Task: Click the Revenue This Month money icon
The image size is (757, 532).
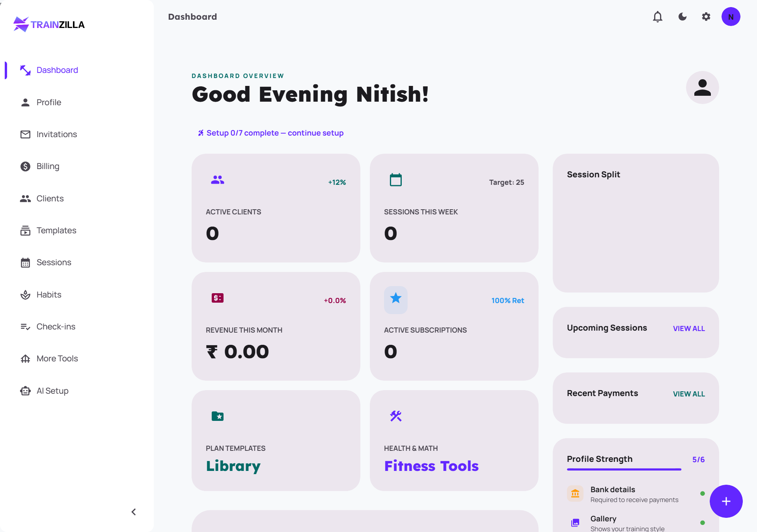Action: [x=217, y=298]
